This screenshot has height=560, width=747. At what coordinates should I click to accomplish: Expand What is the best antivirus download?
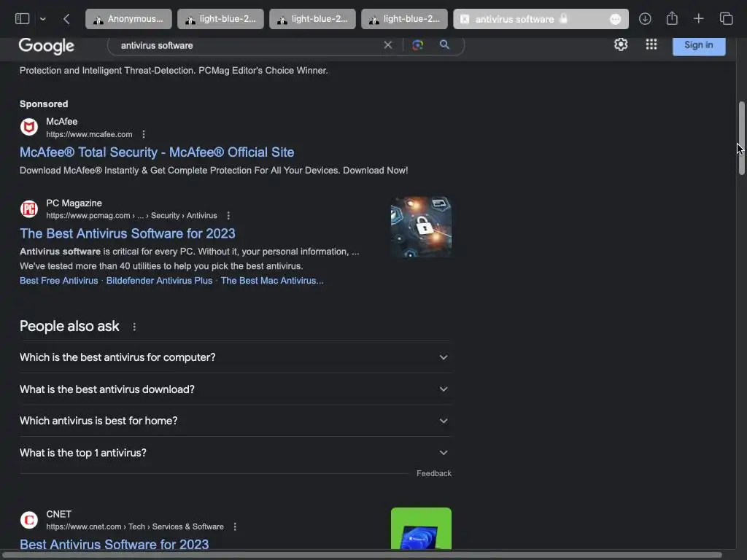(236, 389)
